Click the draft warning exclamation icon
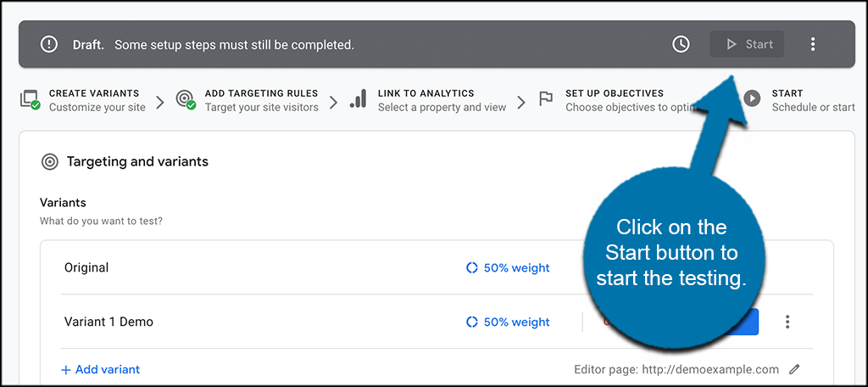Screen dimensions: 868x387 tap(49, 44)
